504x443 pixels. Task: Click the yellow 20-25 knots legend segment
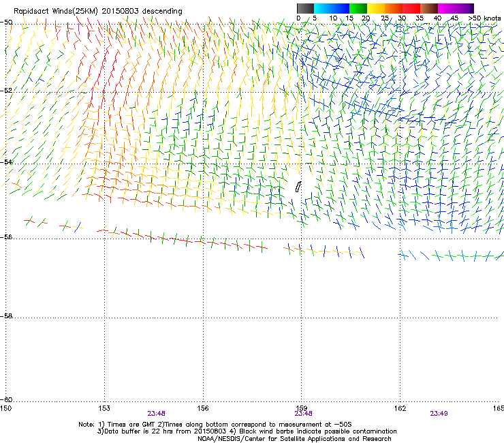coord(376,8)
